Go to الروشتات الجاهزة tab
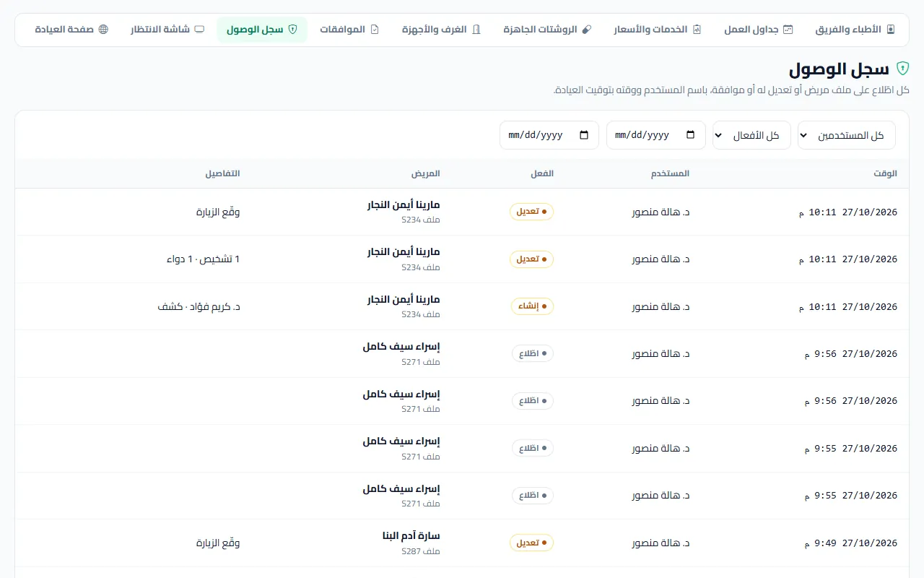The image size is (924, 578). 547,30
